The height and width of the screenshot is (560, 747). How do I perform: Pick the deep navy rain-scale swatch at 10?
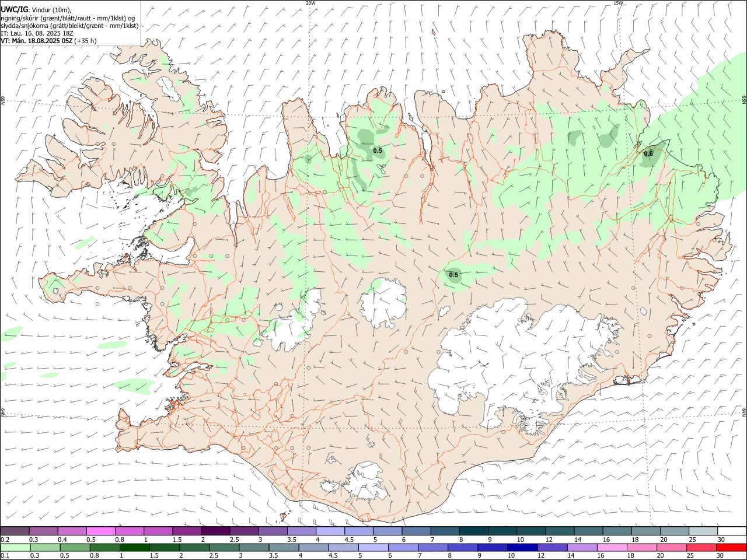click(523, 548)
